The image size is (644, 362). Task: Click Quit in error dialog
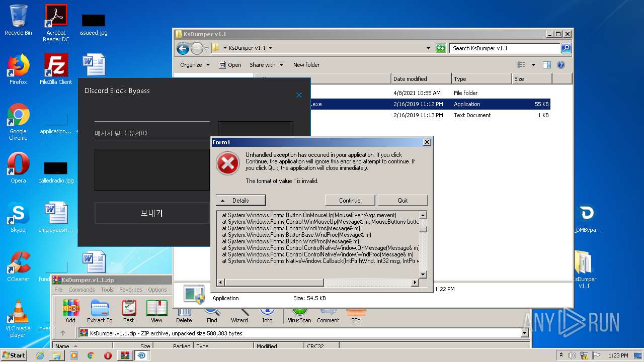point(403,200)
